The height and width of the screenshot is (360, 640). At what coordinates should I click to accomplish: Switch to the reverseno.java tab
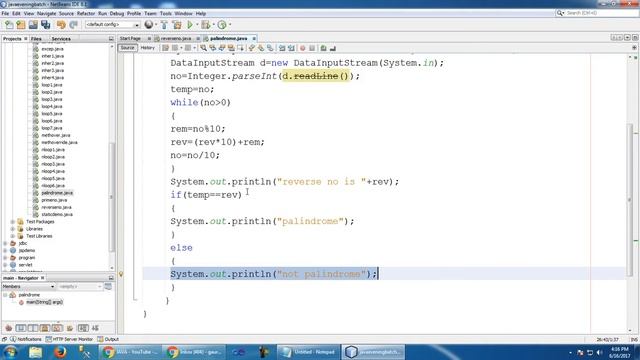(176, 38)
